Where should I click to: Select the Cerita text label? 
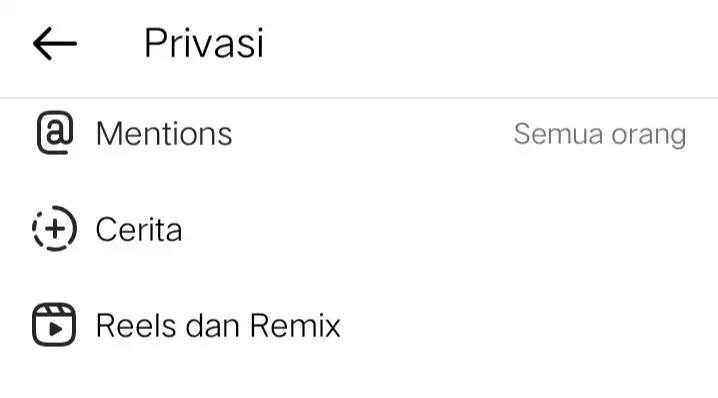[139, 229]
